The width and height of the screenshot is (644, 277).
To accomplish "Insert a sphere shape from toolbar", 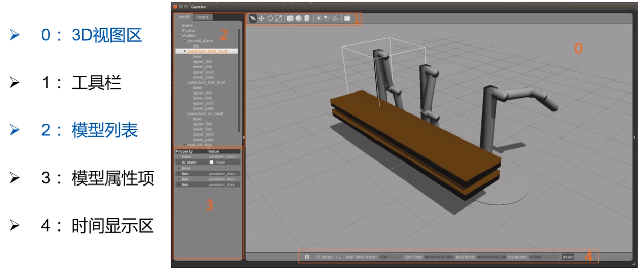I will [298, 18].
